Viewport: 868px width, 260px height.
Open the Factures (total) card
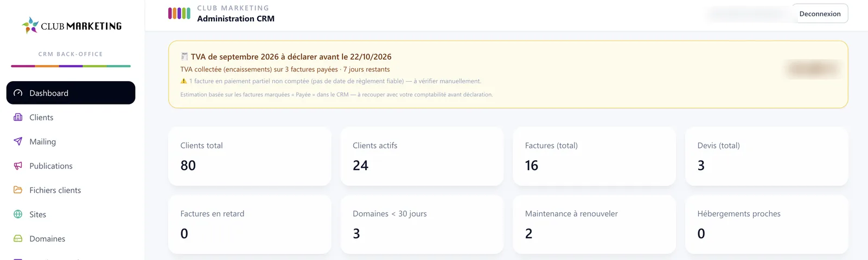(594, 156)
